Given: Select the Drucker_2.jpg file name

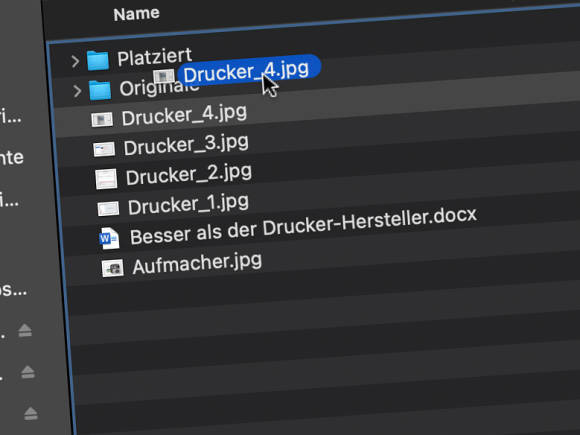Looking at the screenshot, I should [189, 174].
